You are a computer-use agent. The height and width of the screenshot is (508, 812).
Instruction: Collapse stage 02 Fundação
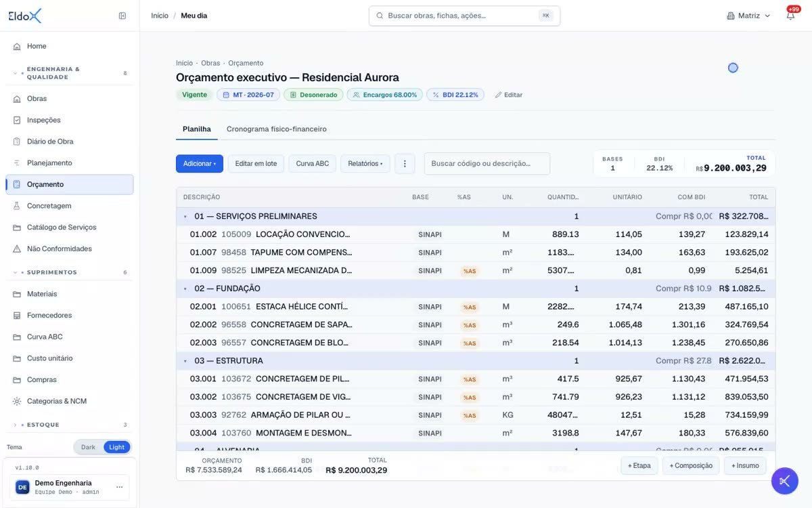coord(185,289)
